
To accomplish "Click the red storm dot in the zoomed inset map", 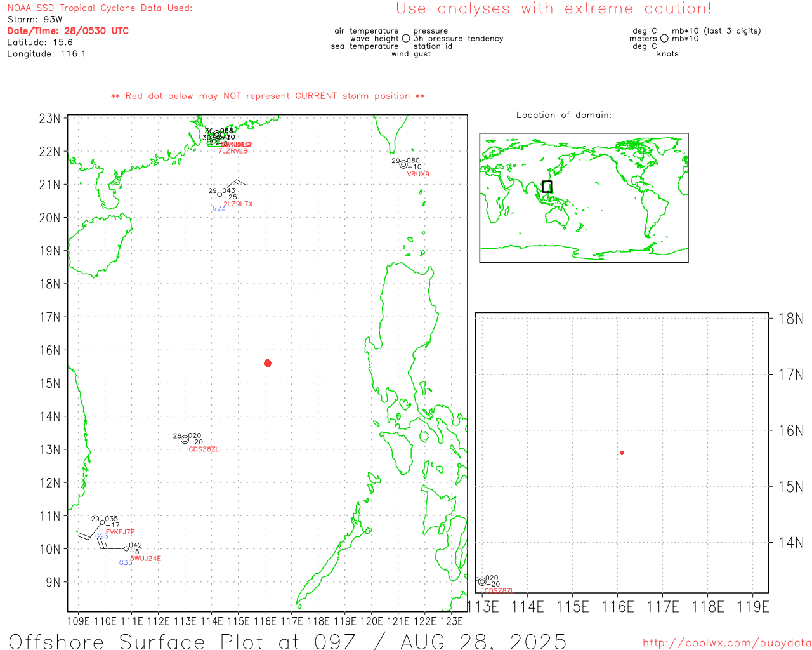I will (x=622, y=453).
